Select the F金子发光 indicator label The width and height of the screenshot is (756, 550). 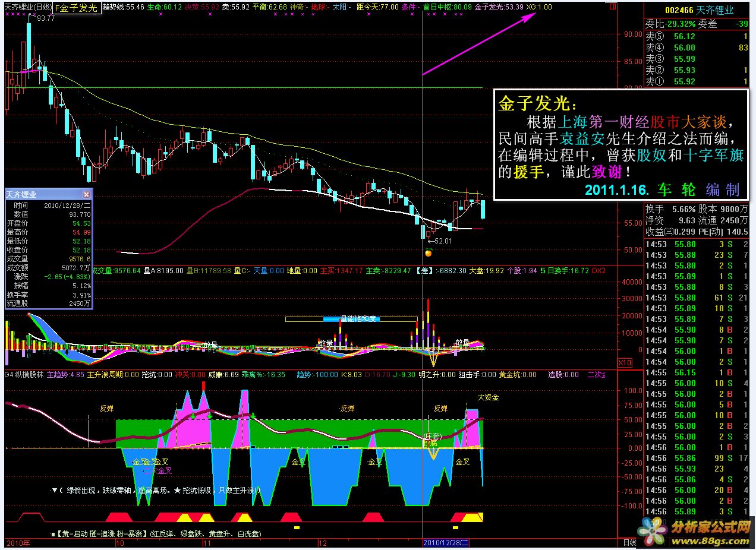pyautogui.click(x=76, y=8)
